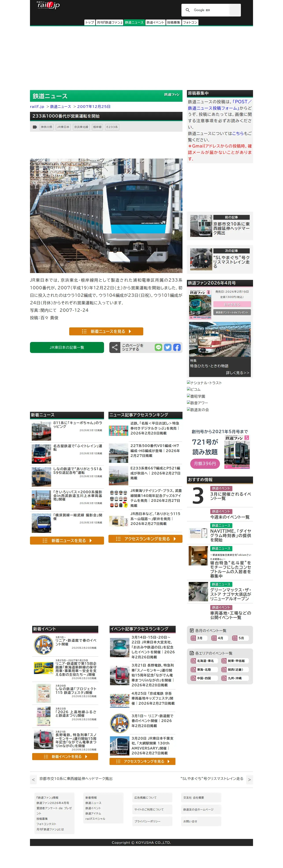Screen dimensions: 283x868
Task: Open 関東・甲信越 area events
Action: coord(235,661)
